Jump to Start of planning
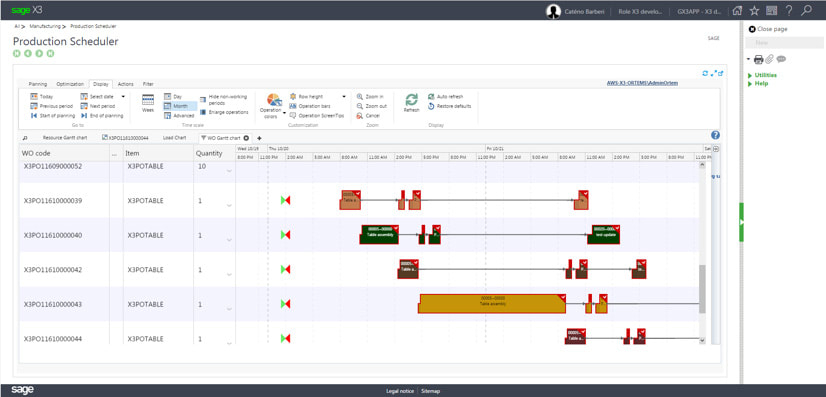The image size is (826, 397). pos(53,115)
